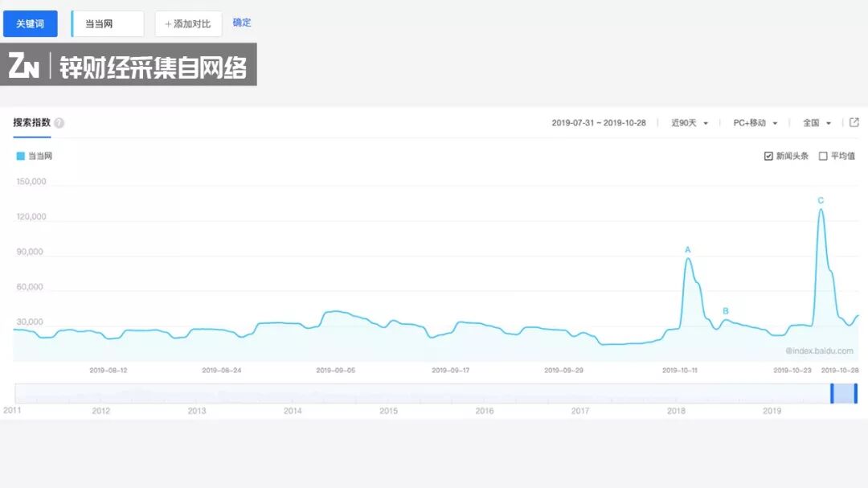Click the 2019-09-05 x-axis label
This screenshot has height=488, width=868.
[x=335, y=370]
